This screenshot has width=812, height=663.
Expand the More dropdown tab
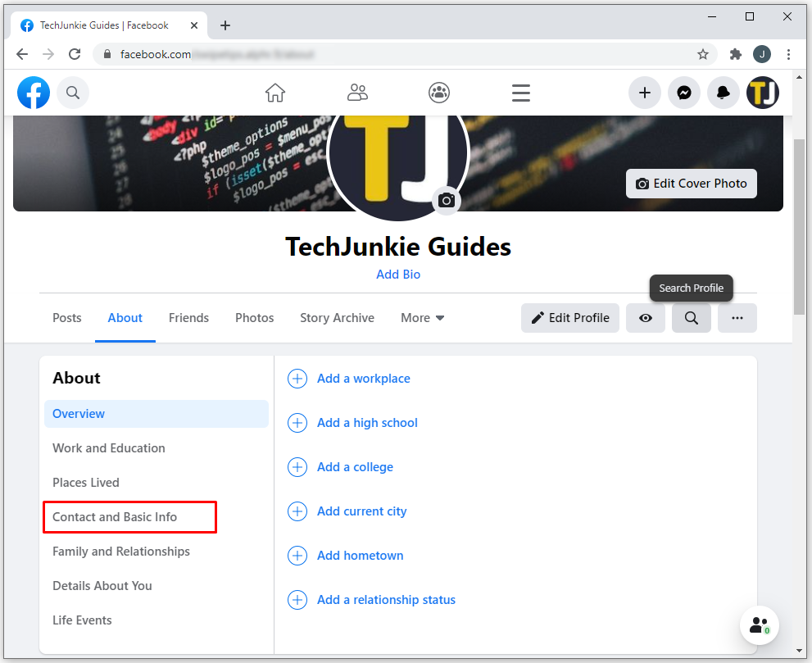coord(422,318)
